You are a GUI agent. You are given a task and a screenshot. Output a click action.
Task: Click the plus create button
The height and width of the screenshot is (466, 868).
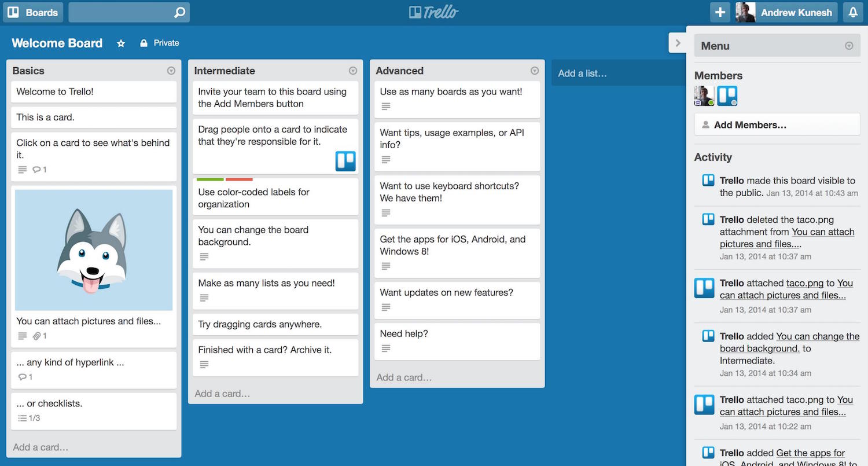720,12
